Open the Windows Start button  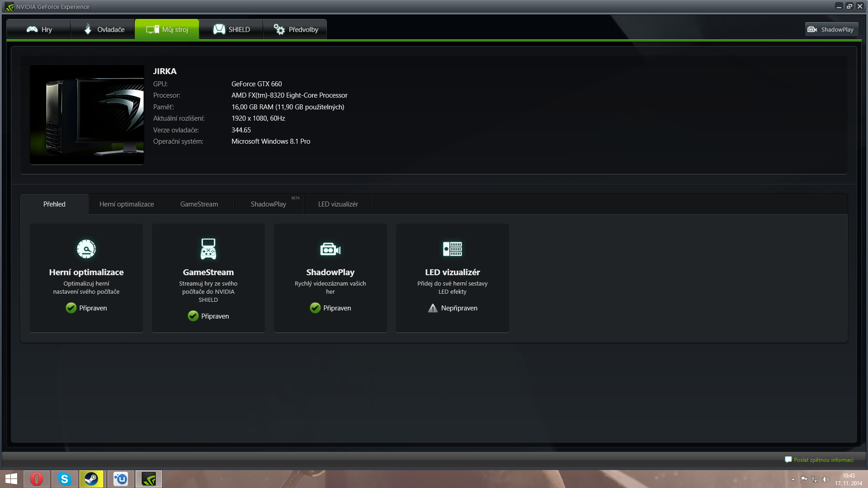(11, 479)
